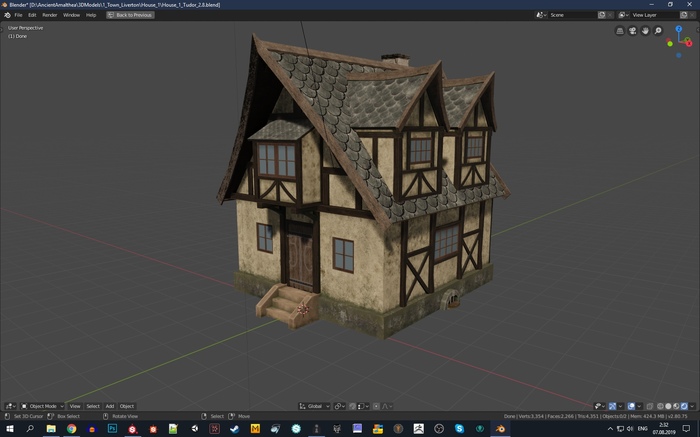Screen dimensions: 700x437
Task: Open the Object Mode dropdown
Action: [x=42, y=406]
